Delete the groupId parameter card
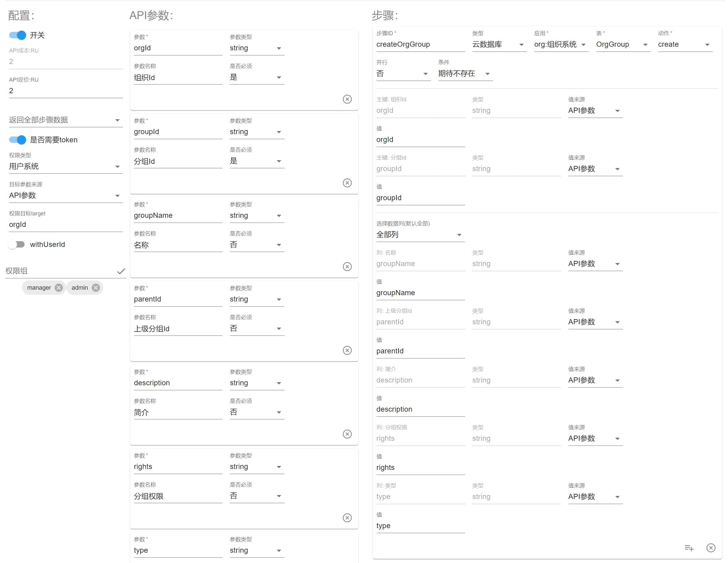 click(347, 183)
